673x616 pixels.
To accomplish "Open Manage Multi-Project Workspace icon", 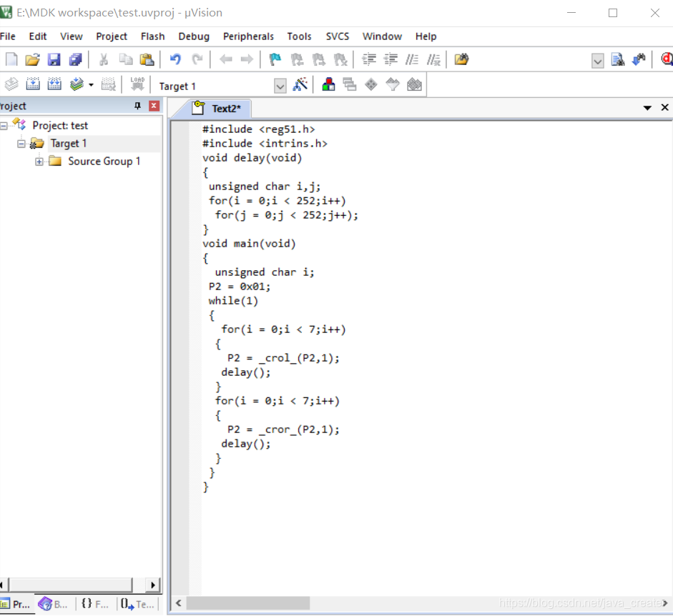I will [350, 84].
